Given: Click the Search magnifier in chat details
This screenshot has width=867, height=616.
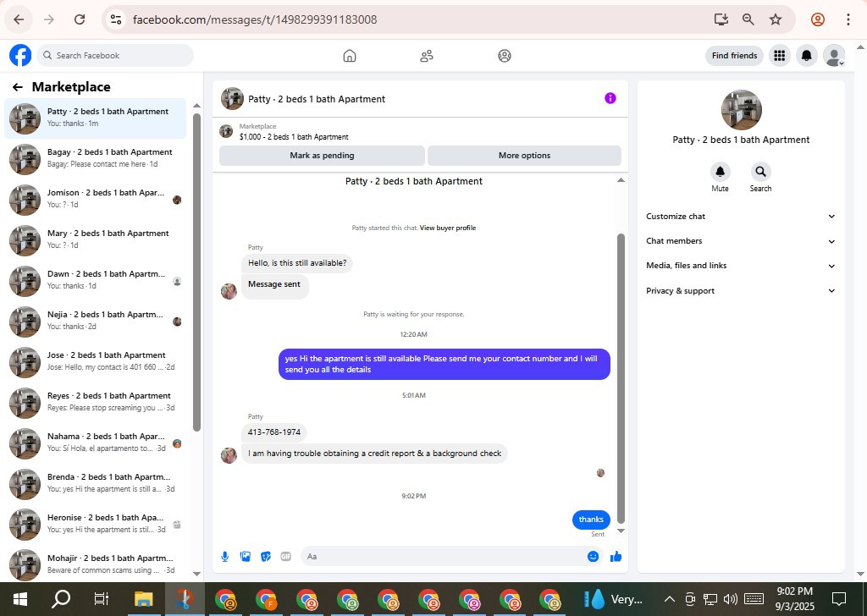Looking at the screenshot, I should (x=761, y=172).
